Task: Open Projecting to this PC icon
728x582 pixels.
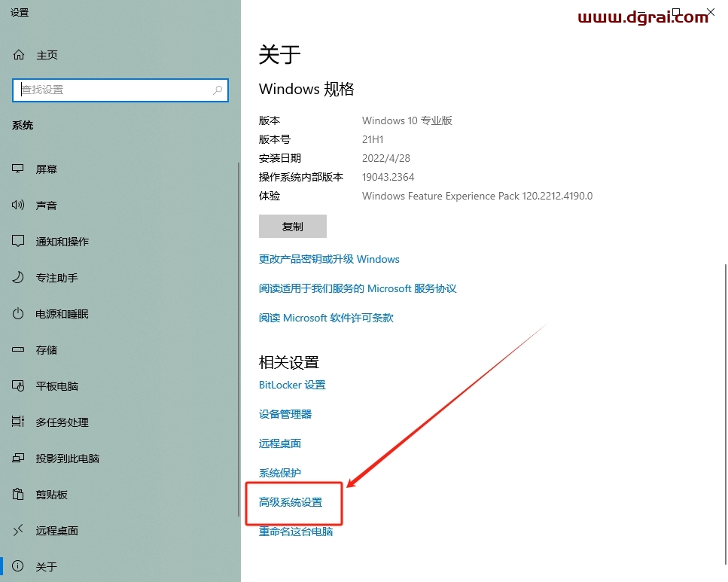Action: 19,459
